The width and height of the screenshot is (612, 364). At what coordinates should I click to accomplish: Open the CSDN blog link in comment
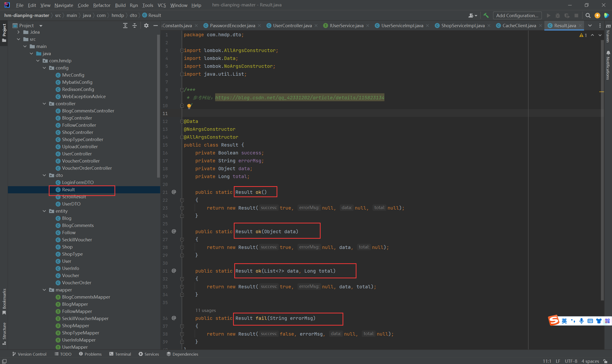point(299,98)
